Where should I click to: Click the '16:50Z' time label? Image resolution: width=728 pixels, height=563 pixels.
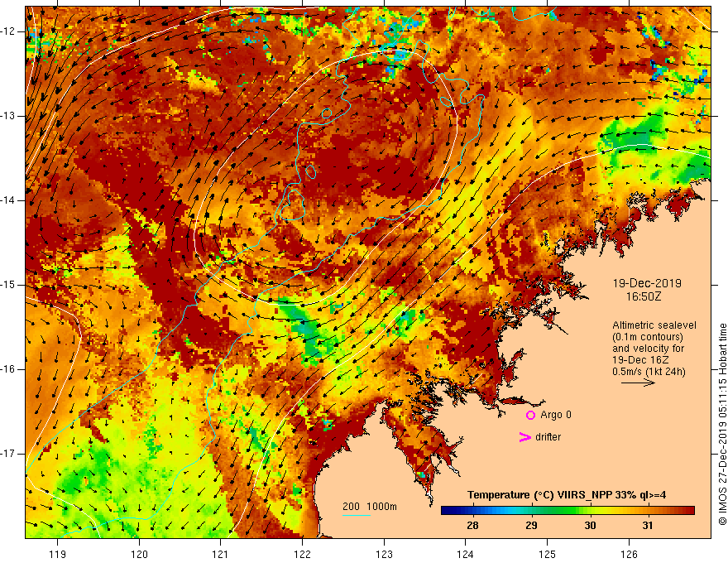(x=643, y=296)
